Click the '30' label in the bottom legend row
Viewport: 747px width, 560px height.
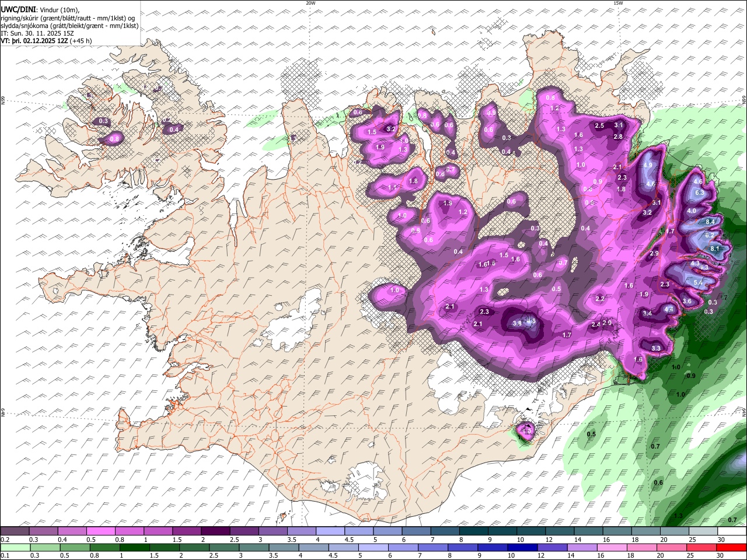tap(719, 556)
